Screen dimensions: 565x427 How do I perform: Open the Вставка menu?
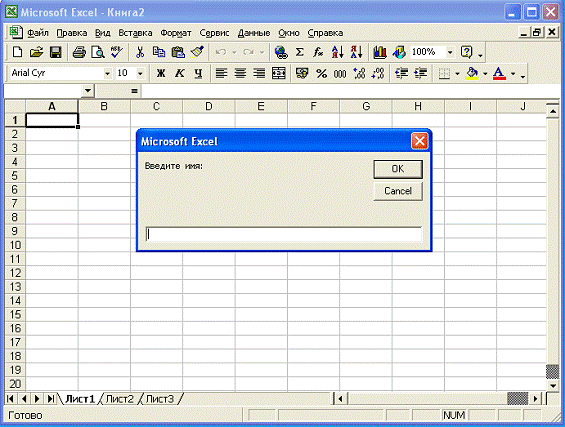point(135,33)
